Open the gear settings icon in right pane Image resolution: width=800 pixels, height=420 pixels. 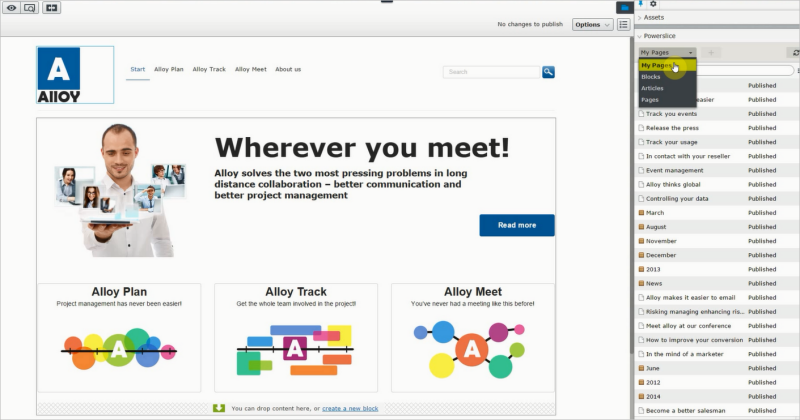[653, 4]
